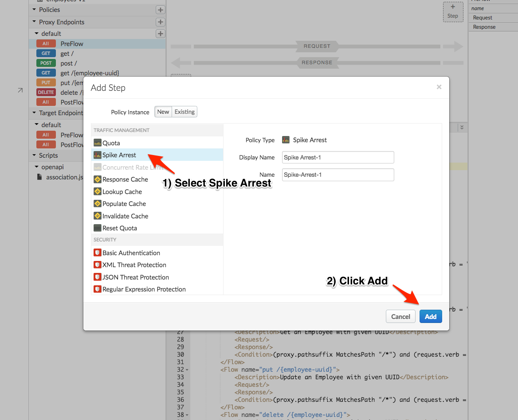Select Response Cache policy type
The image size is (518, 420).
[x=157, y=179]
